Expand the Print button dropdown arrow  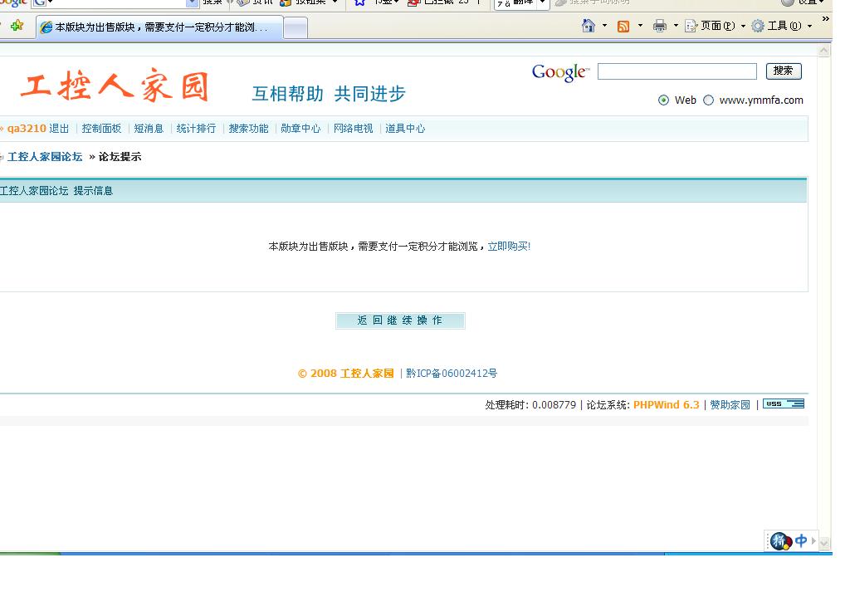coord(676,26)
